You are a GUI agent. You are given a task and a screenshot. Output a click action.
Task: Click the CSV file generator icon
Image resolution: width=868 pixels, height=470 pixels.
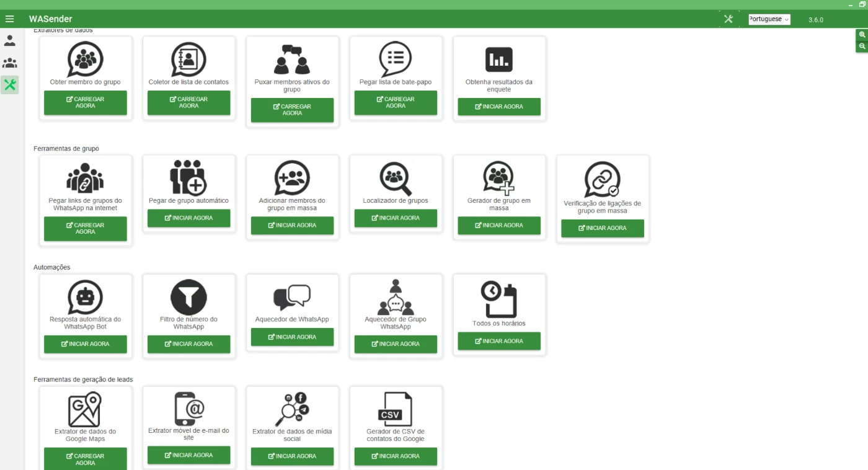(x=396, y=409)
